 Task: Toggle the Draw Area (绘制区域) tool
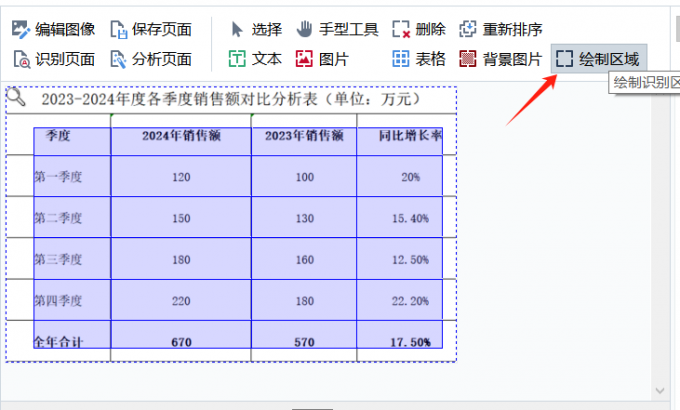coord(599,59)
